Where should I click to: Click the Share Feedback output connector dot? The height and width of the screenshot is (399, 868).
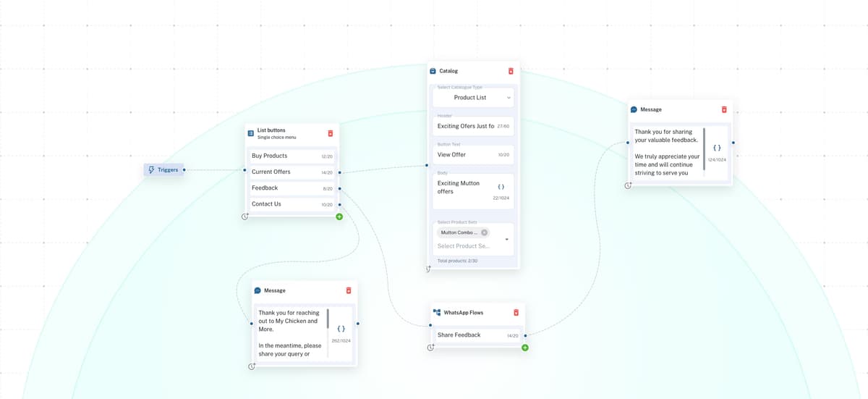(x=525, y=335)
